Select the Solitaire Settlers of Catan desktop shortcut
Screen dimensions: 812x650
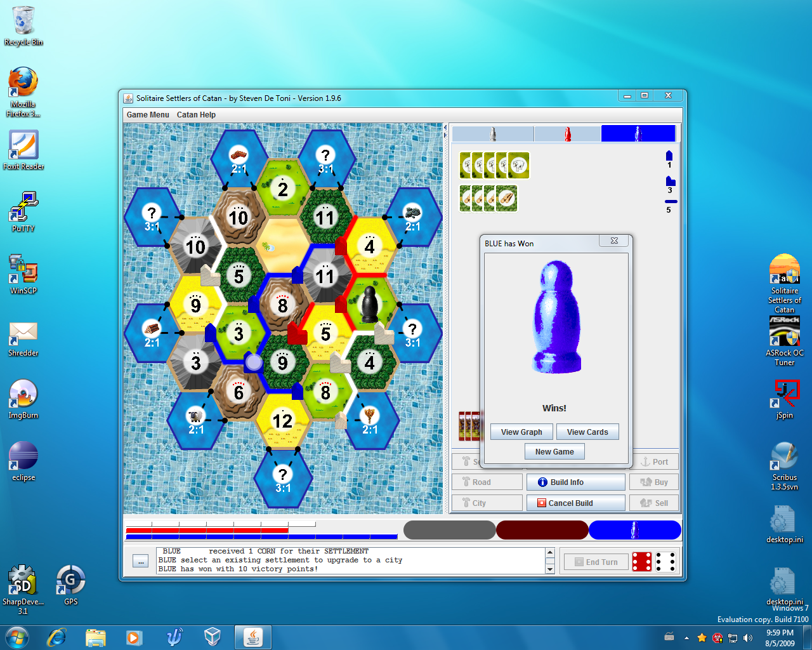(785, 283)
